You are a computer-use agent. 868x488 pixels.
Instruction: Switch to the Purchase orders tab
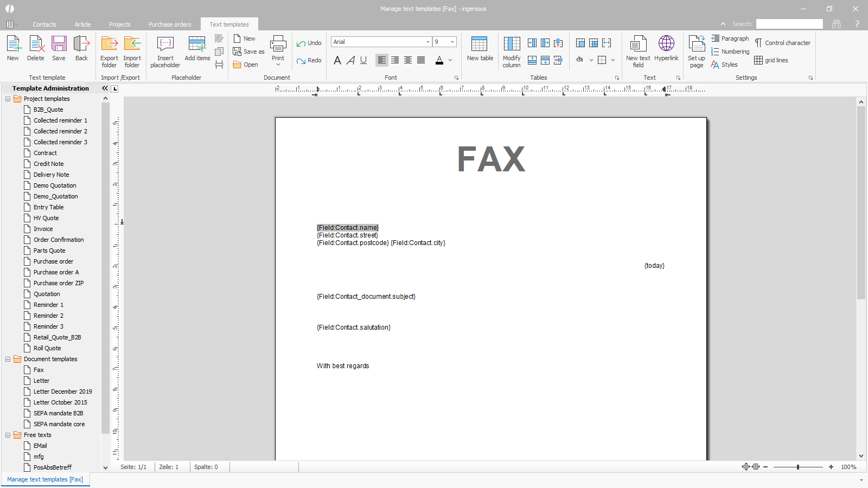170,24
